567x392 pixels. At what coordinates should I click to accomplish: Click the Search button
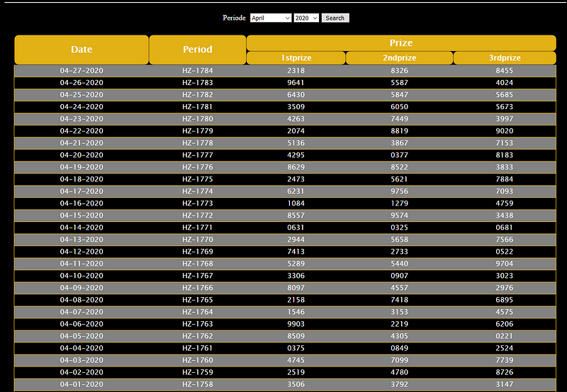pyautogui.click(x=335, y=18)
